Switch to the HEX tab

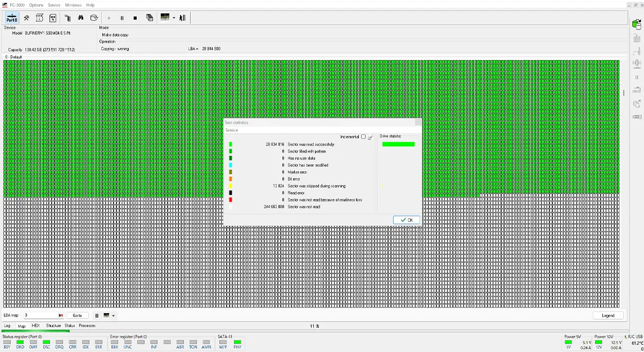pos(35,326)
